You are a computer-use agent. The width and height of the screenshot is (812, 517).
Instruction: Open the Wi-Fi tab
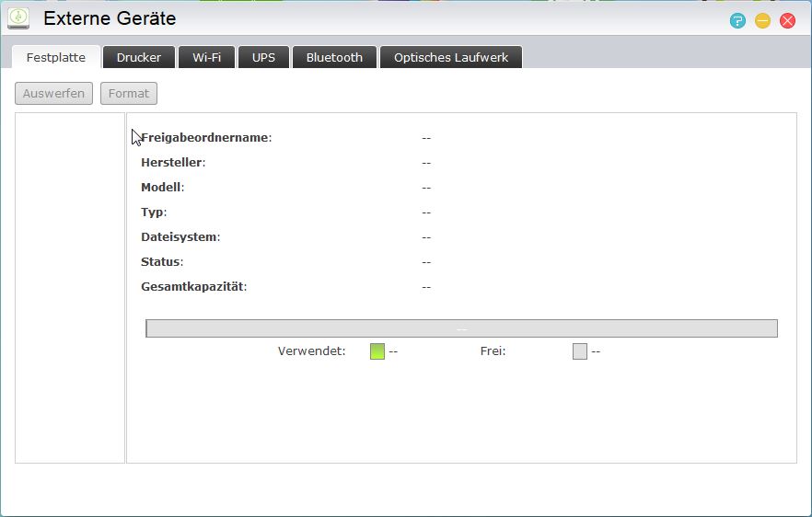coord(206,57)
